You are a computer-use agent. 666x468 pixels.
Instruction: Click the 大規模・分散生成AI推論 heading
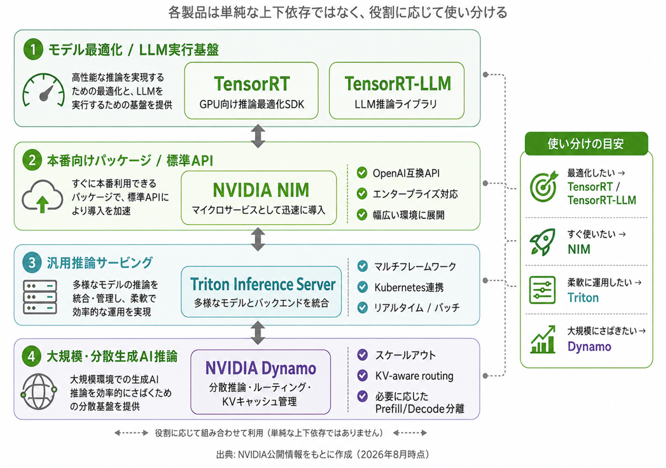112,356
